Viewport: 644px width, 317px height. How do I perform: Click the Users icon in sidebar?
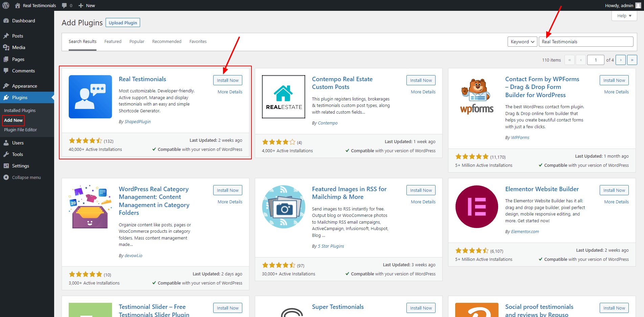pos(6,143)
